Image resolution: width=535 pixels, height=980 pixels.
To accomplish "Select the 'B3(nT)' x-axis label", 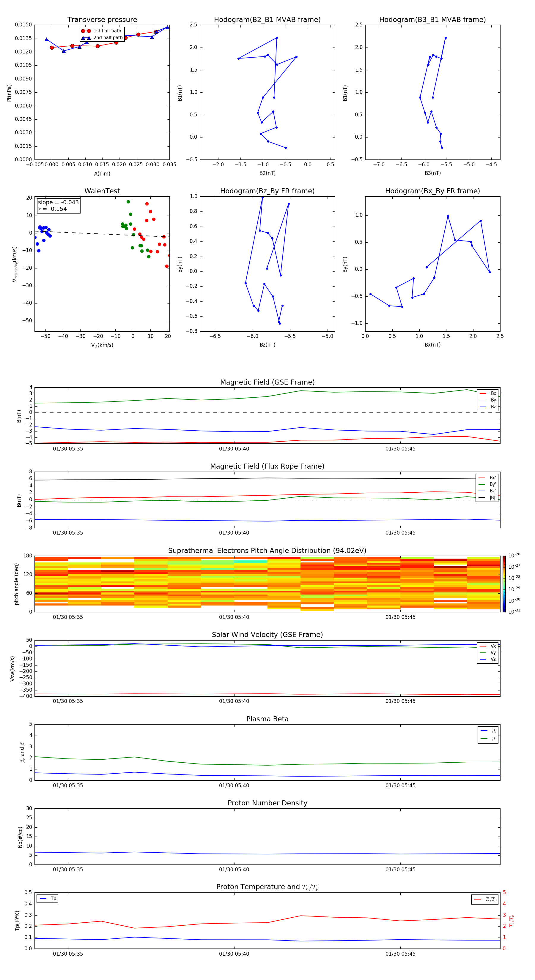I will pyautogui.click(x=432, y=173).
